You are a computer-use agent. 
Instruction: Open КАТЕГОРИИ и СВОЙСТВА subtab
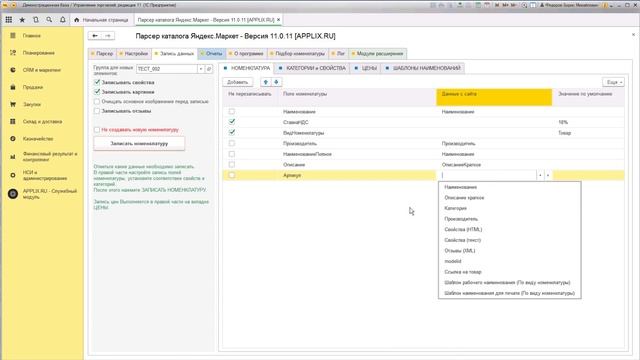click(x=312, y=68)
